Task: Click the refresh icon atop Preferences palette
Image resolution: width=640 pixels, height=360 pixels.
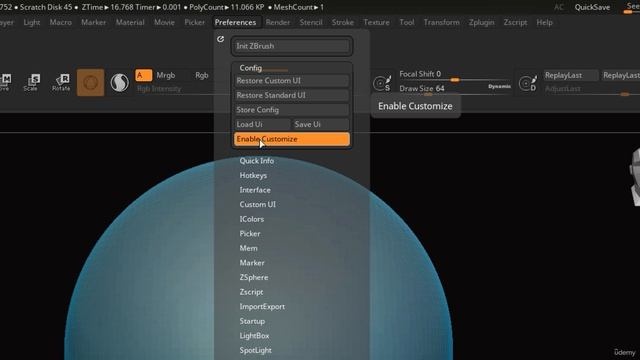Action: coord(220,39)
